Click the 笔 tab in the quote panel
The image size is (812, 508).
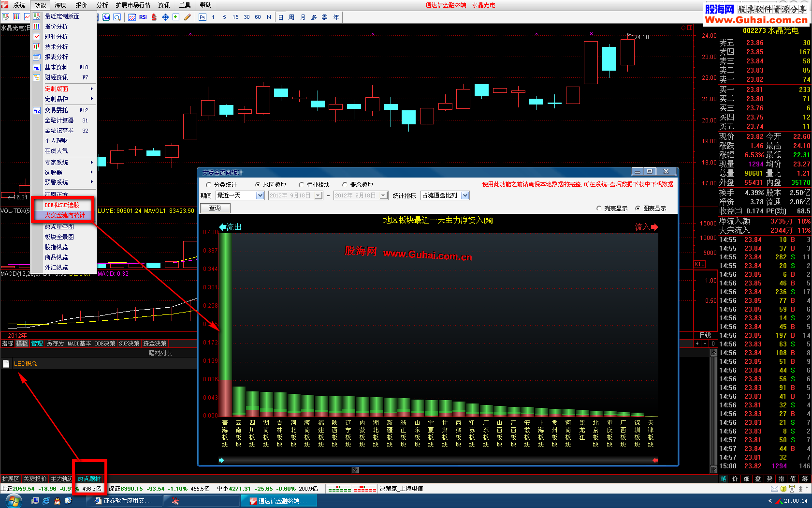click(724, 479)
